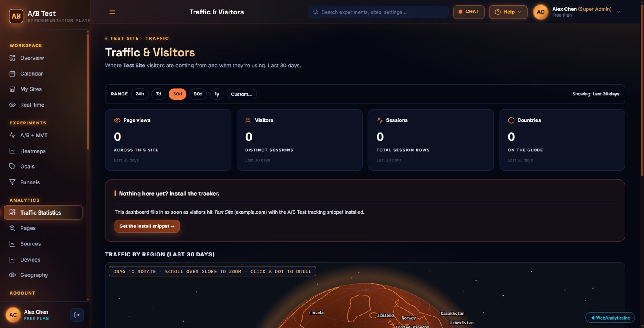Image resolution: width=644 pixels, height=328 pixels.
Task: Open the CHAT button
Action: (469, 12)
